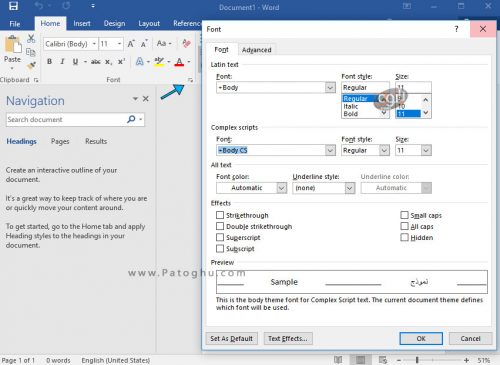Screen dimensions: 500x365
Task: Confirm the Font dialog with OK
Action: pyautogui.click(x=421, y=339)
